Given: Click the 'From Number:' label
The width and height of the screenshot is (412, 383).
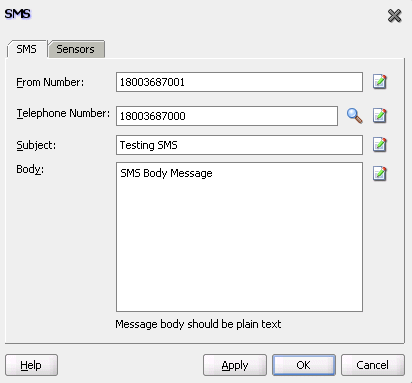Looking at the screenshot, I should pos(50,82).
